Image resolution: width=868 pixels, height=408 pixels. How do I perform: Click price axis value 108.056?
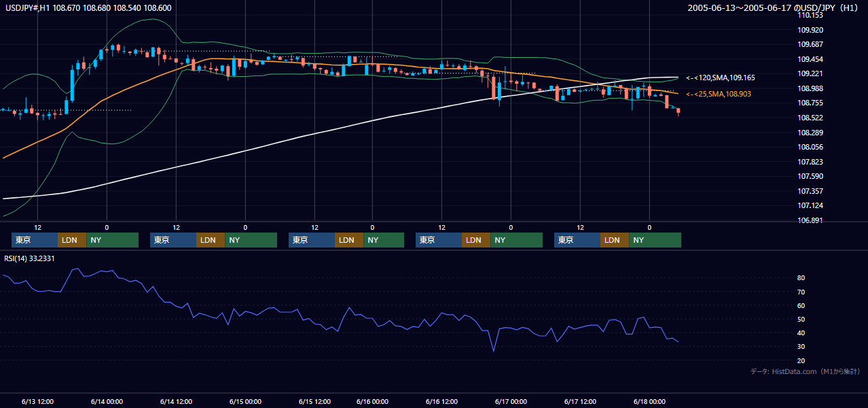[810, 147]
